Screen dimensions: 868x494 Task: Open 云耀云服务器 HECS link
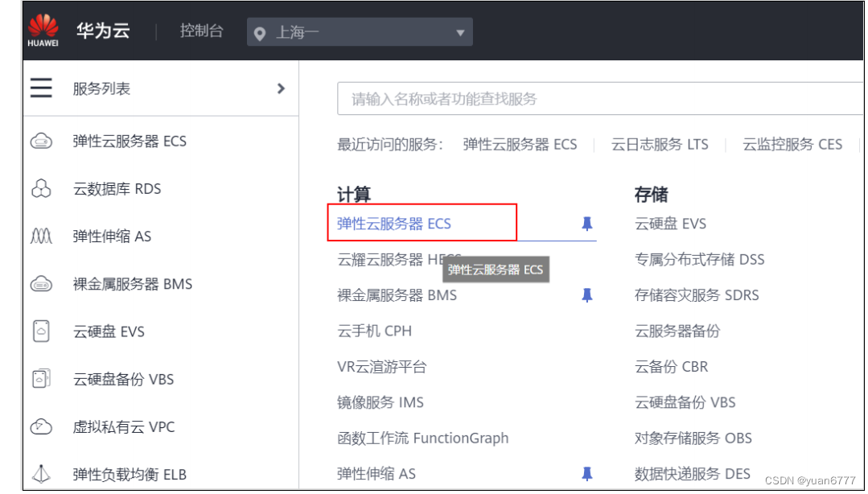tap(399, 259)
